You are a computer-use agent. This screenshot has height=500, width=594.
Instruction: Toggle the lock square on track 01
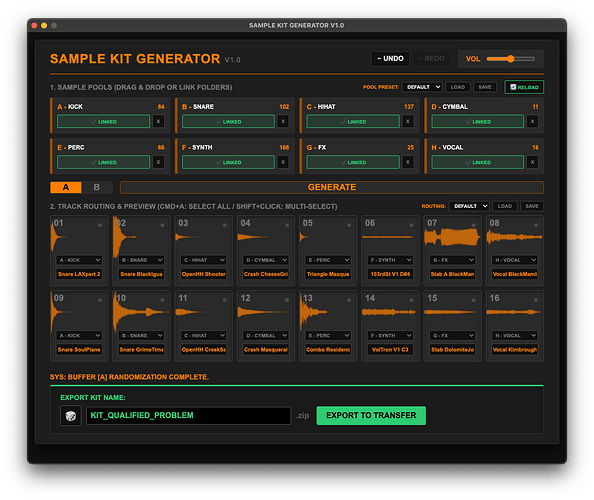coord(100,225)
